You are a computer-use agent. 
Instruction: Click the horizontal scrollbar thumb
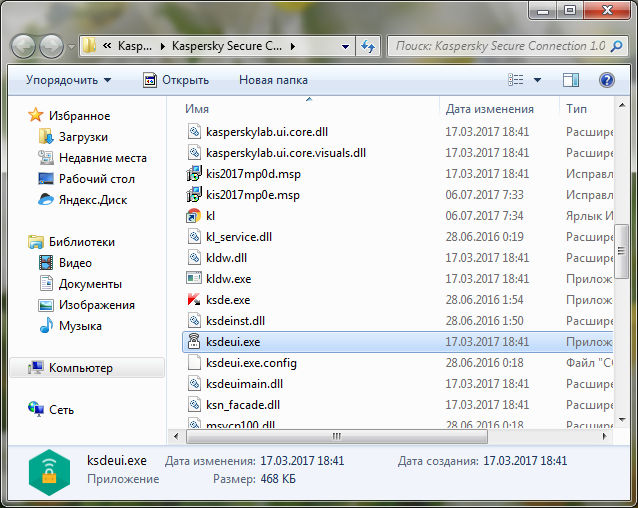point(336,436)
